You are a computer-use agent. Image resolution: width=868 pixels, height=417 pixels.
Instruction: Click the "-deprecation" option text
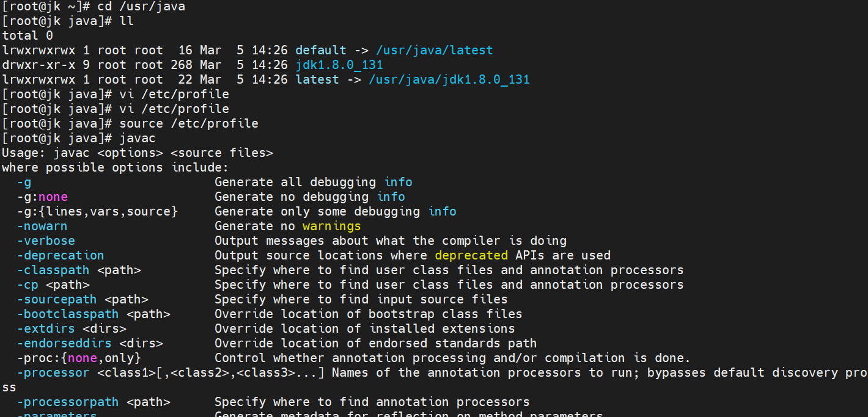click(61, 256)
